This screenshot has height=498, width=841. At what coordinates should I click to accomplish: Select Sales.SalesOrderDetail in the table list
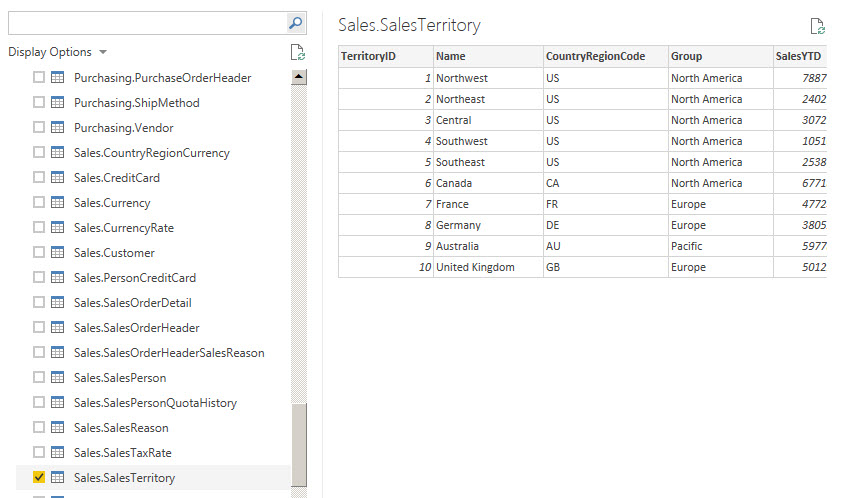tap(133, 303)
